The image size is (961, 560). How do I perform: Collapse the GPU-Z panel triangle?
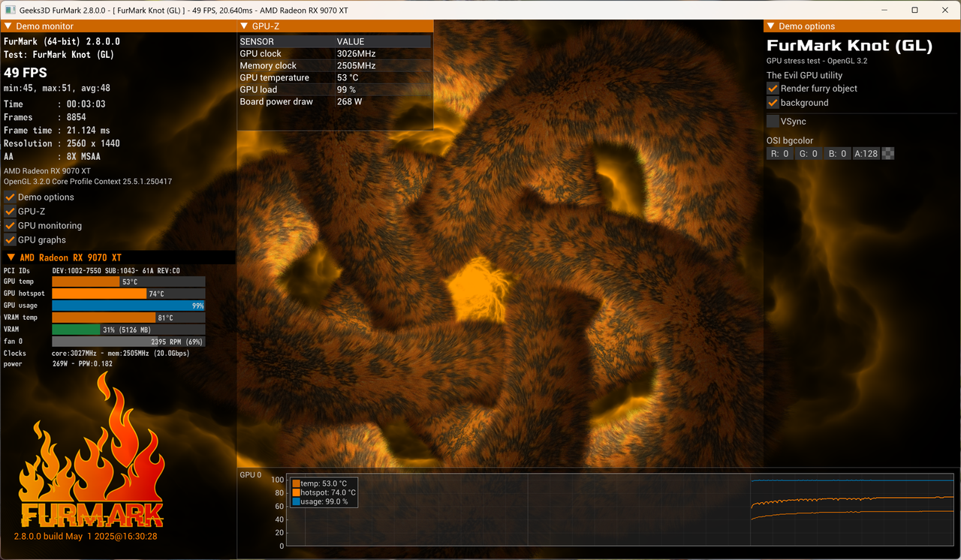[x=244, y=26]
